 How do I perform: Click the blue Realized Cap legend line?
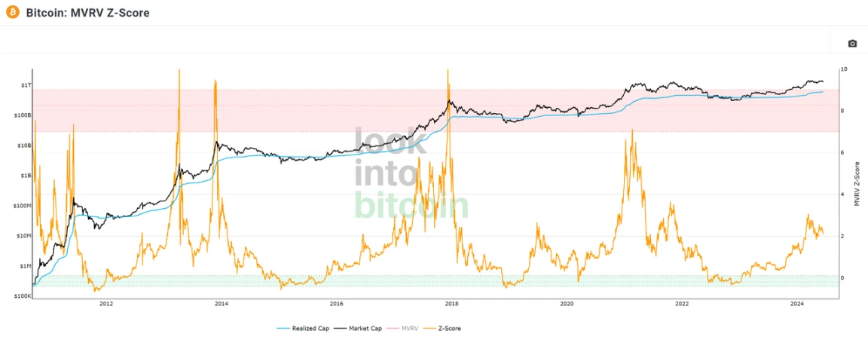click(x=285, y=329)
